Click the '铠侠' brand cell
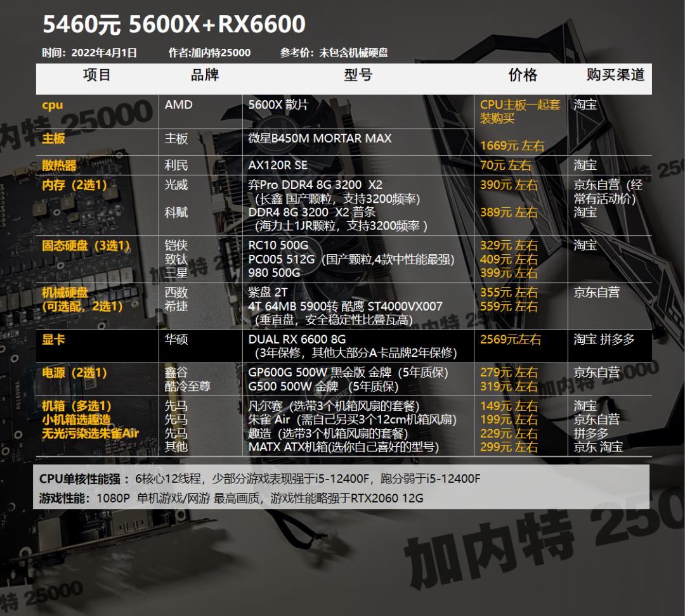 176,245
